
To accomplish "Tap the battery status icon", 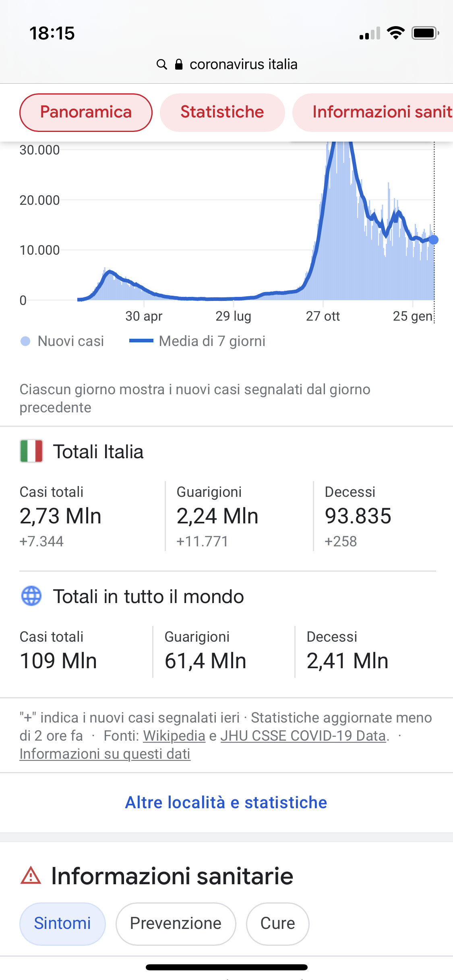I will point(425,33).
